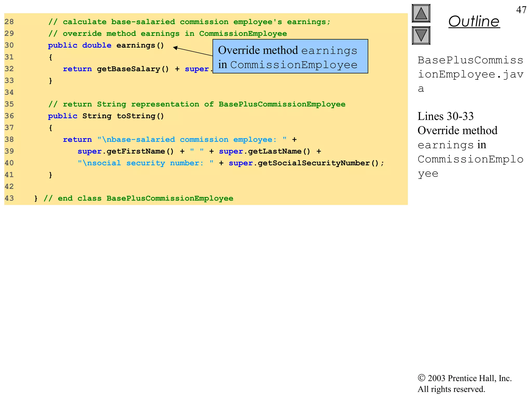Click the end class comment on line 43
532x399 pixels.
coord(138,198)
